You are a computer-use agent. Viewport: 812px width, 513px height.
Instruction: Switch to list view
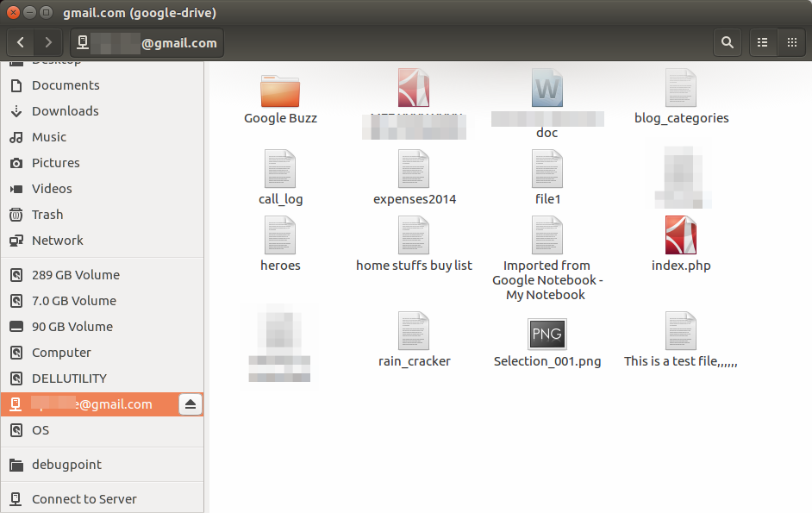coord(762,42)
